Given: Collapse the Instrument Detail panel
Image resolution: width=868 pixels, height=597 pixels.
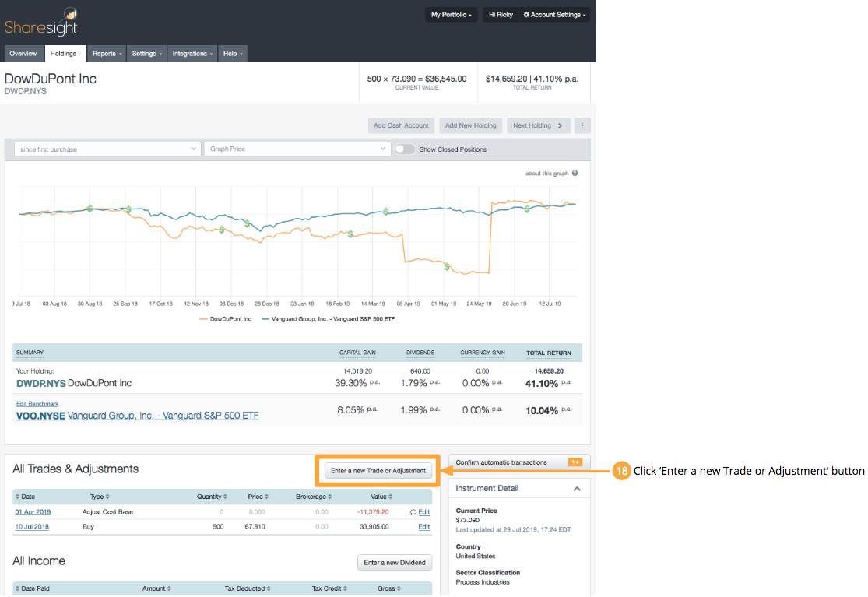Looking at the screenshot, I should (x=577, y=489).
